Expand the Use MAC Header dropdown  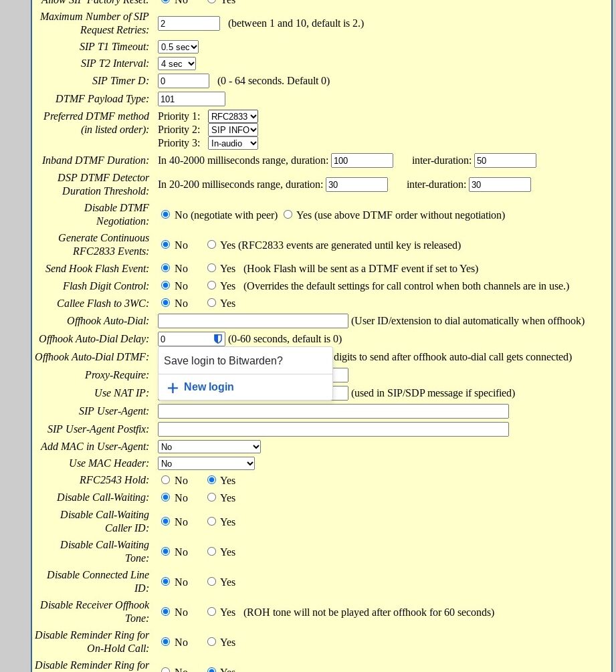(206, 463)
